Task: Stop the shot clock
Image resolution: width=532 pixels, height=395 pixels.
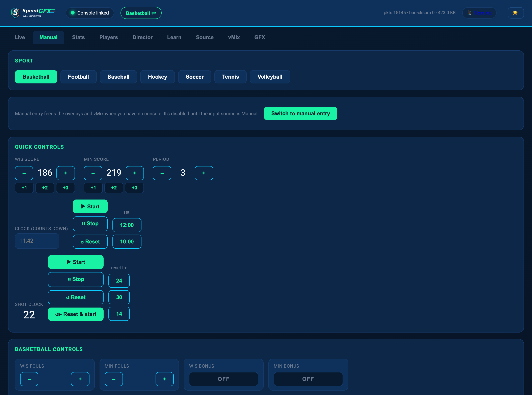Action: pyautogui.click(x=76, y=279)
